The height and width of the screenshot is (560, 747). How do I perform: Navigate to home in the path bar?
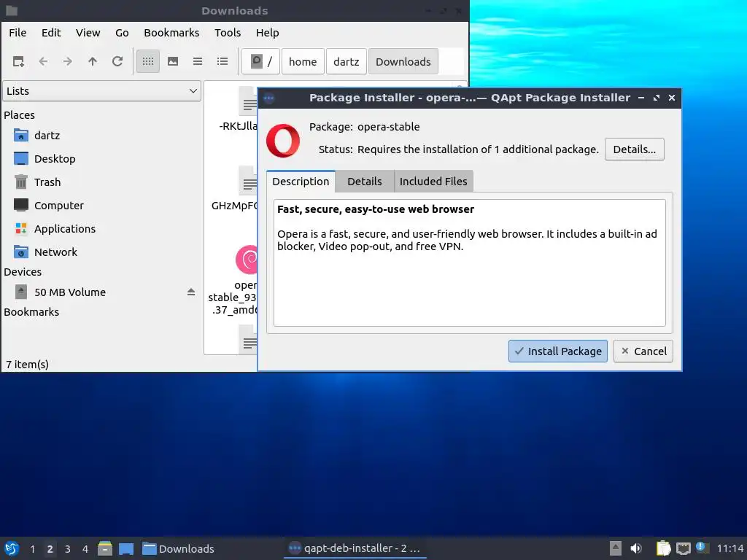point(303,61)
